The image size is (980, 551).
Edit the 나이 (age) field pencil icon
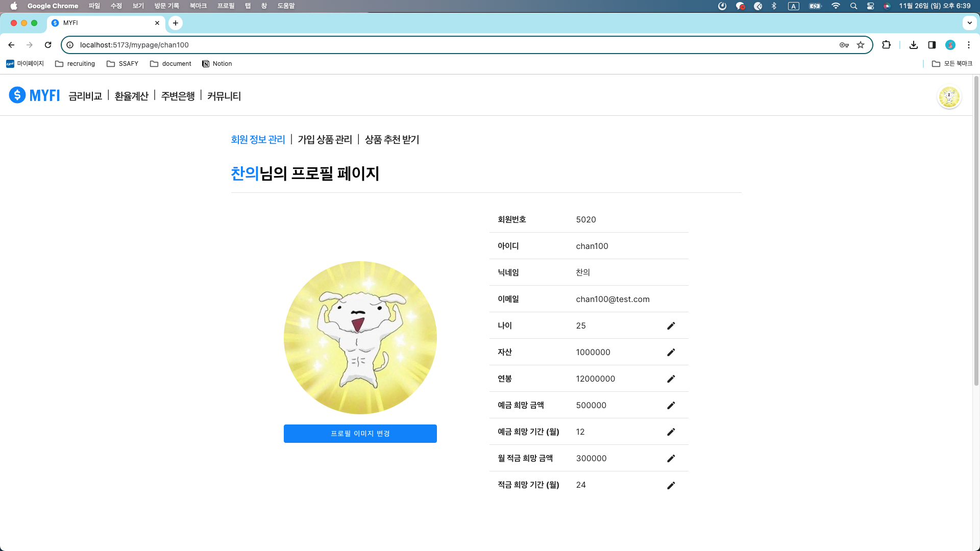[671, 326]
